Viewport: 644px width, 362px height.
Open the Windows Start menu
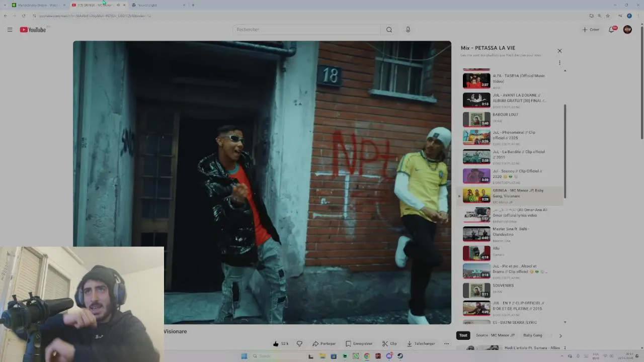244,356
